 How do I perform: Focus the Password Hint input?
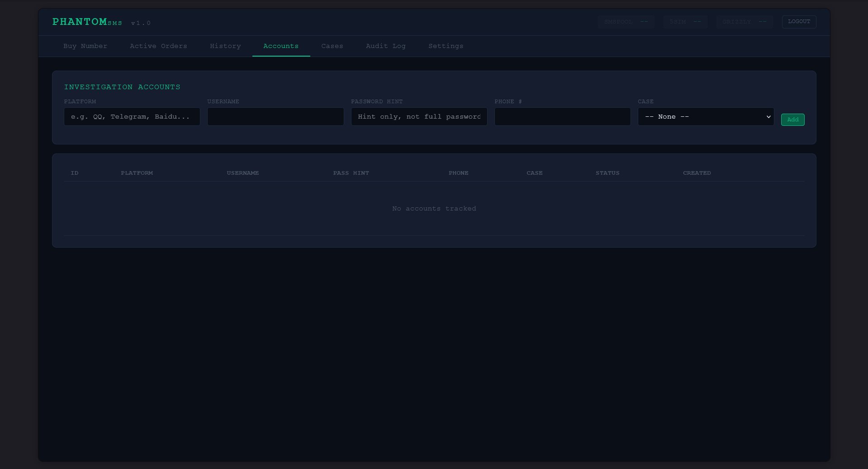click(419, 117)
